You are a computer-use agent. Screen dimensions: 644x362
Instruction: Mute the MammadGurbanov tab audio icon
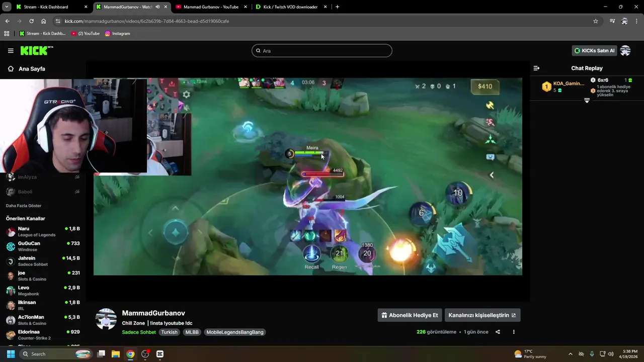tap(157, 7)
